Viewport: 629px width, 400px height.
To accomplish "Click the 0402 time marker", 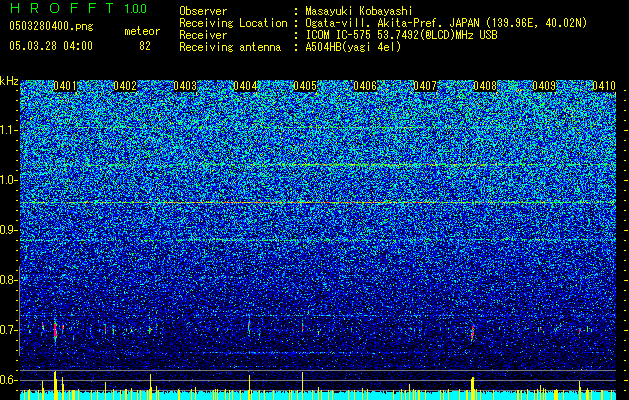I will [125, 86].
